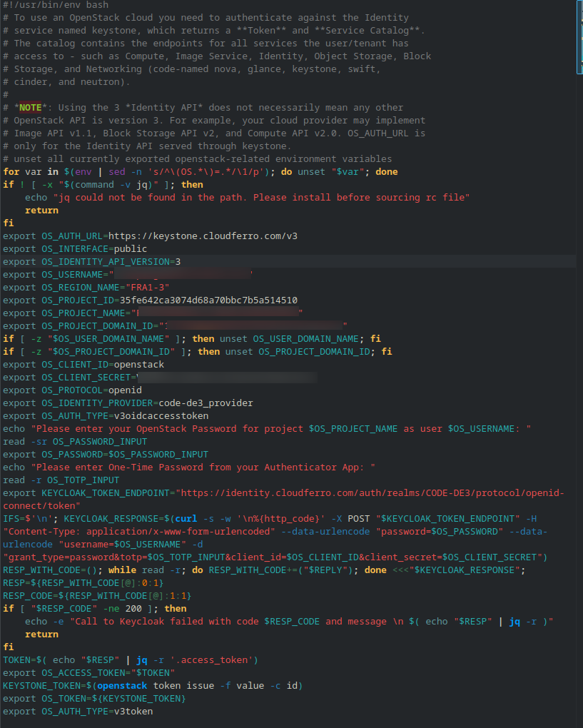This screenshot has width=583, height=728.
Task: Click the 'read -r OS_TOTP_INPUT' line
Action: click(x=61, y=480)
